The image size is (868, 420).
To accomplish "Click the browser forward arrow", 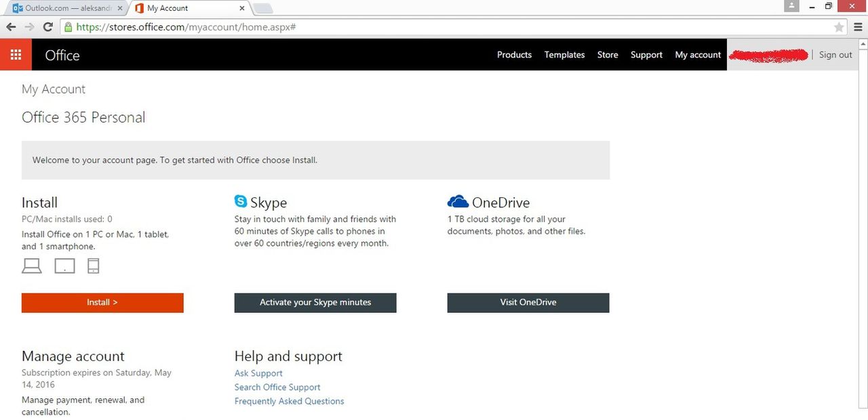I will [x=29, y=27].
